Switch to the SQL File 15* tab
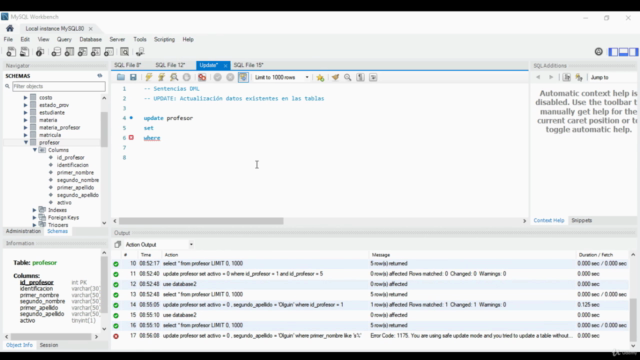Screen dimensions: 640x360 [x=248, y=65]
